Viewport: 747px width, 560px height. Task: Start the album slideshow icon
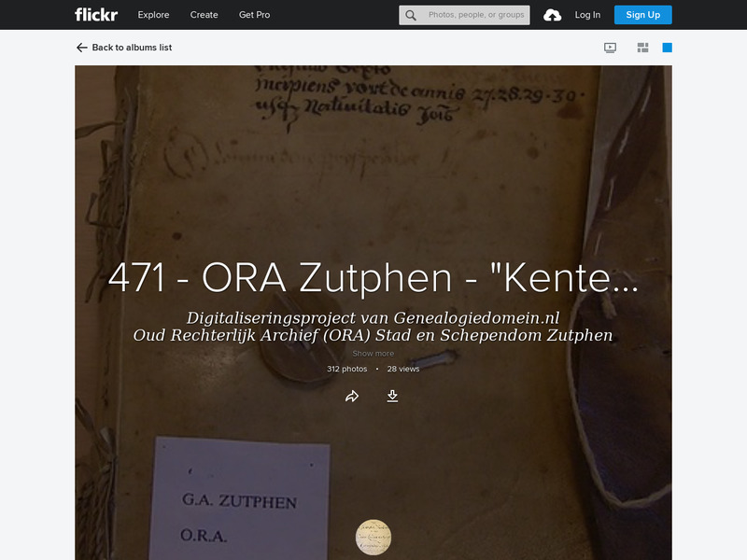coord(609,47)
